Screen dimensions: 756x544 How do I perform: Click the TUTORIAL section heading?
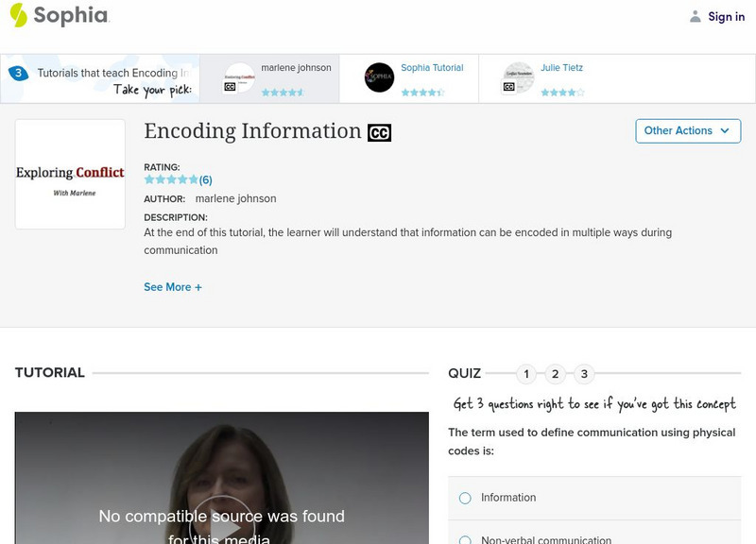coord(50,372)
